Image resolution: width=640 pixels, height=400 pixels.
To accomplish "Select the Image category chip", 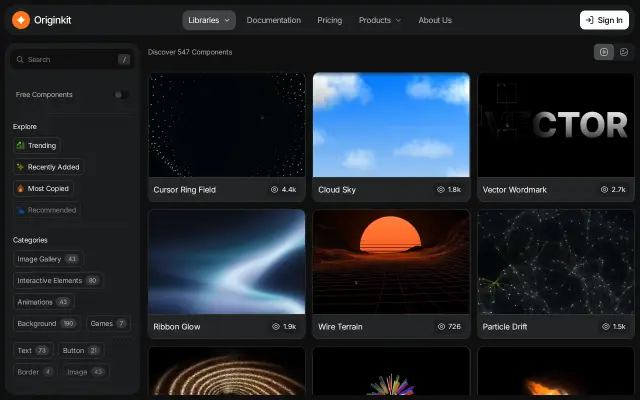I will pos(86,372).
